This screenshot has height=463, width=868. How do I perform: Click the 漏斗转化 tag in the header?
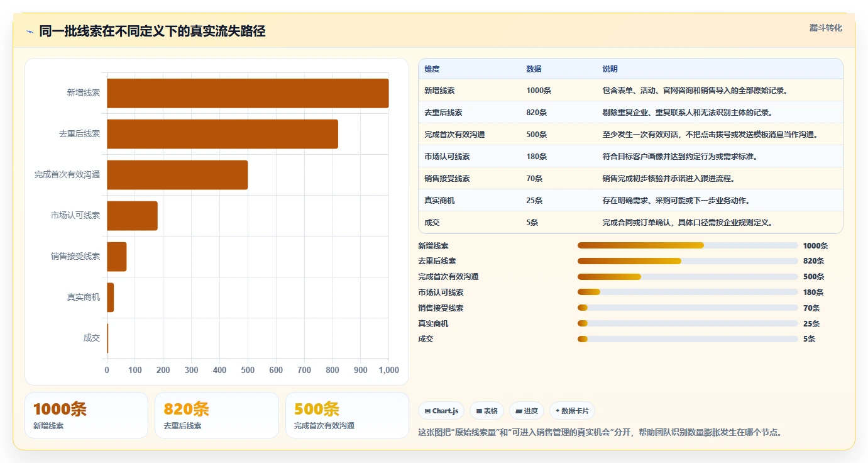pos(825,28)
